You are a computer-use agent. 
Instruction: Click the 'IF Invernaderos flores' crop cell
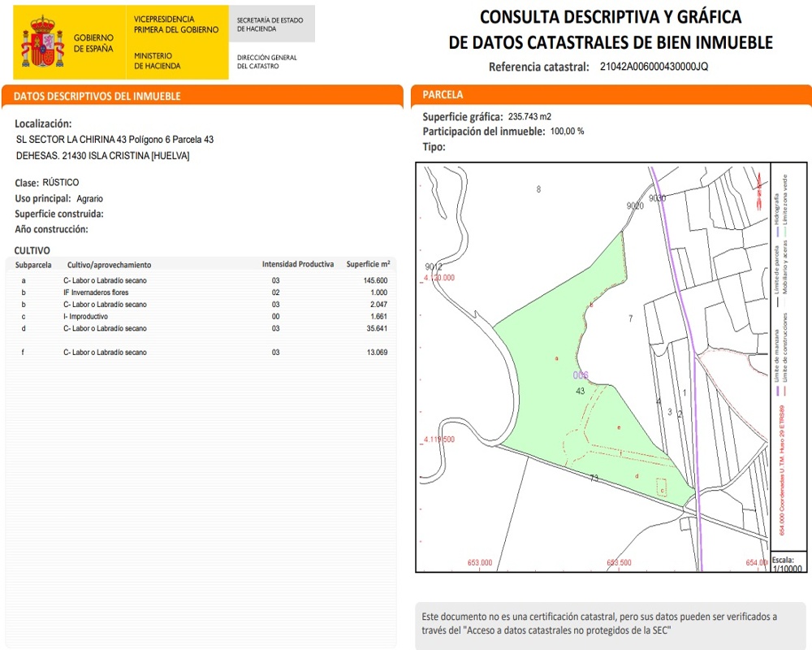tap(96, 292)
